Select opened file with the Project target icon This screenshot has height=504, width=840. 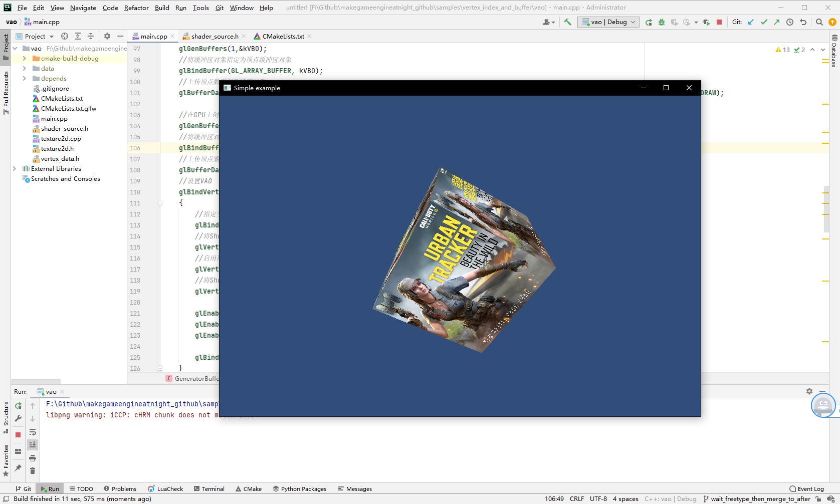click(x=65, y=36)
